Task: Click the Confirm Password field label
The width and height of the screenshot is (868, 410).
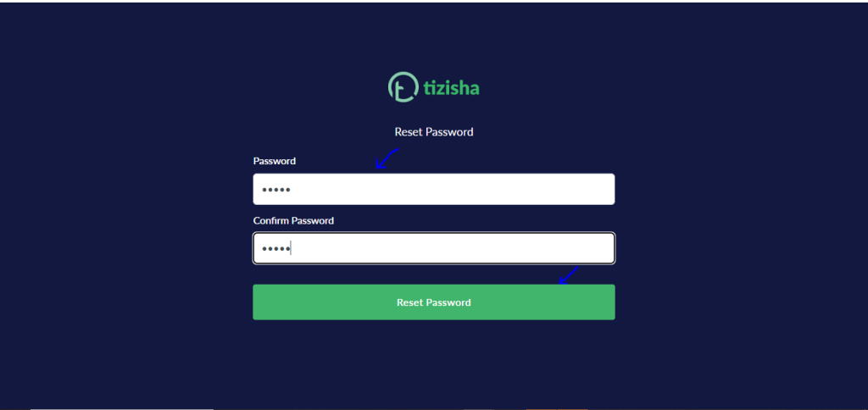Action: coord(293,220)
